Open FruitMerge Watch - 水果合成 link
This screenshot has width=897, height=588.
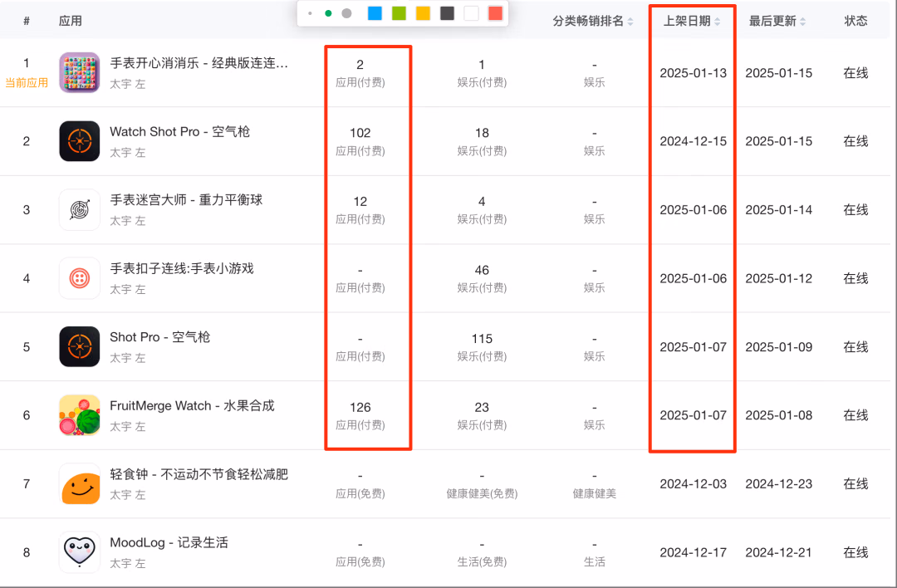[192, 405]
